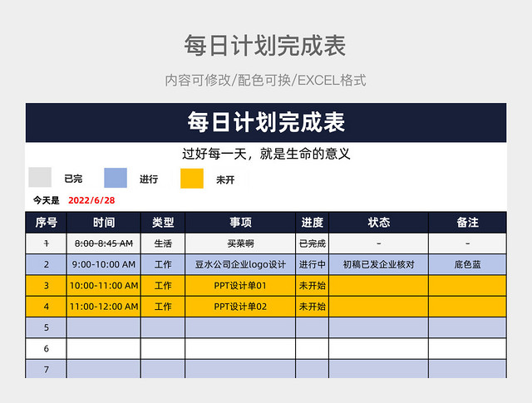Select the 'PPT设计单01' task cell
This screenshot has height=403, width=532.
240,286
